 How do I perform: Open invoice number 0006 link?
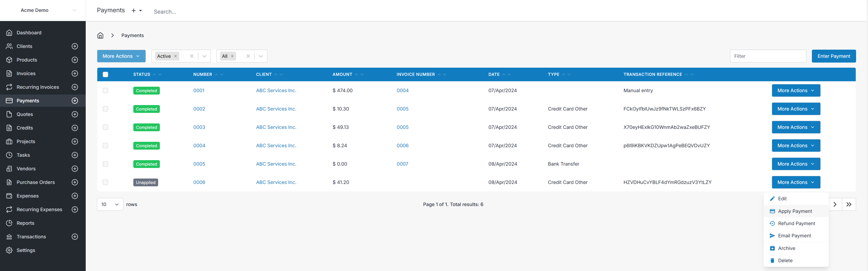pyautogui.click(x=402, y=146)
